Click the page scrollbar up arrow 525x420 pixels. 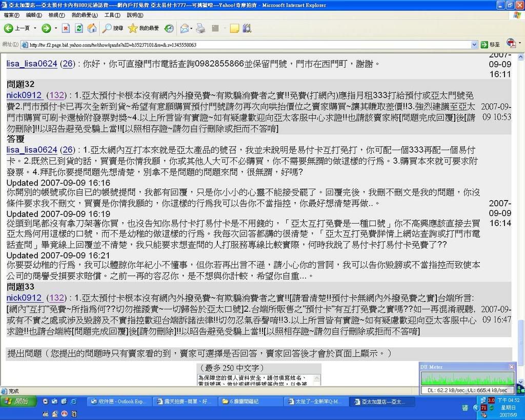pyautogui.click(x=521, y=57)
